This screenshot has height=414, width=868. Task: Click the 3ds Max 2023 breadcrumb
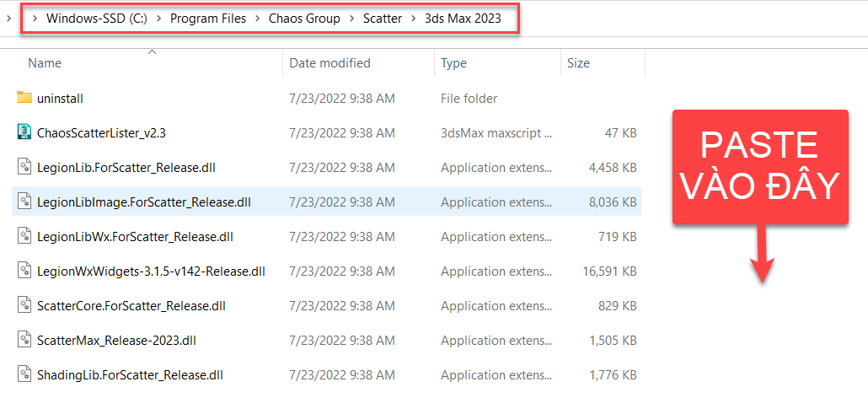[x=463, y=19]
